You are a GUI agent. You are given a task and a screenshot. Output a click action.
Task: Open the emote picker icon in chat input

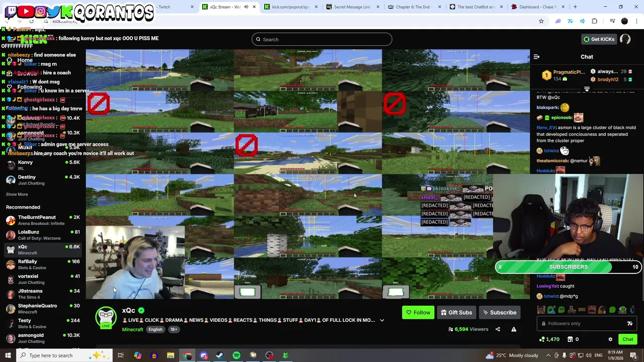click(629, 324)
